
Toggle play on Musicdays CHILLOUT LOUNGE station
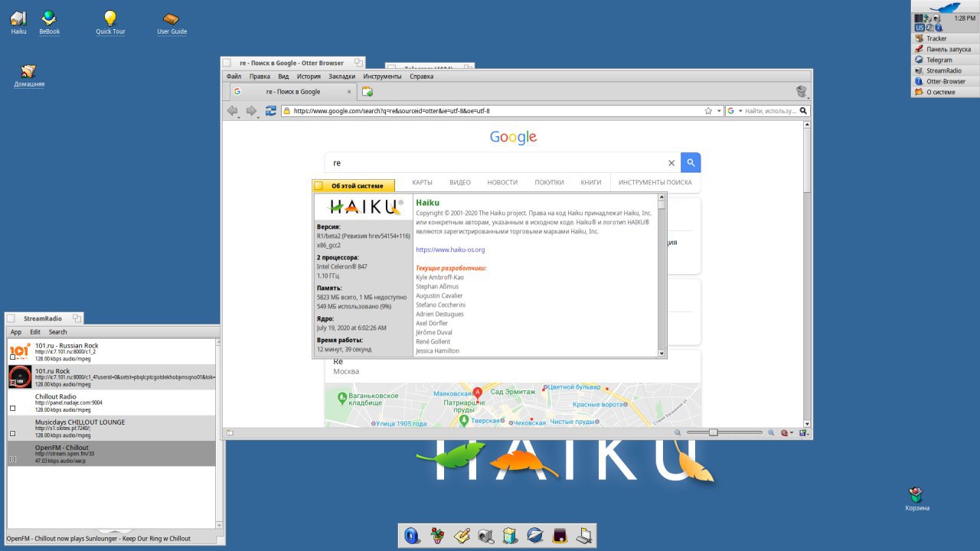[12, 434]
